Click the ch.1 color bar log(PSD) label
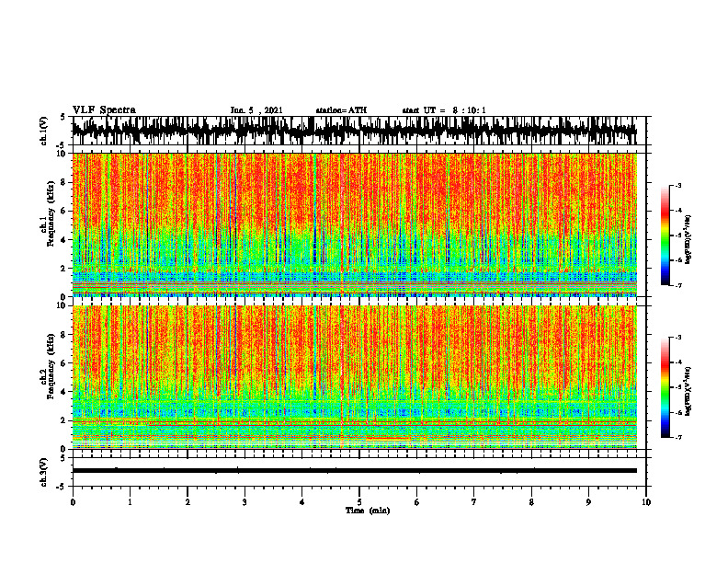Screen dimensions: 728x563 point(688,239)
